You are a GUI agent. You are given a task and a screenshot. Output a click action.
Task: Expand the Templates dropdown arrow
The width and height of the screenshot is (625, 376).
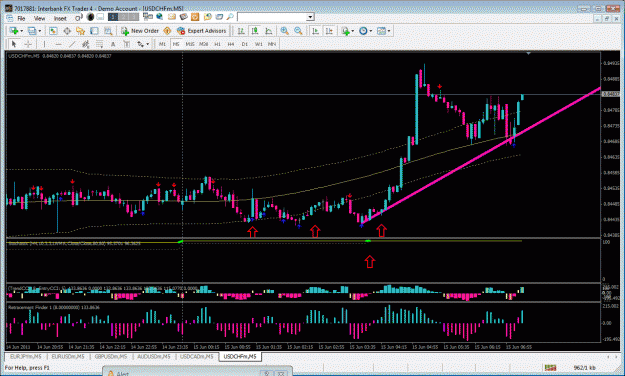click(389, 31)
